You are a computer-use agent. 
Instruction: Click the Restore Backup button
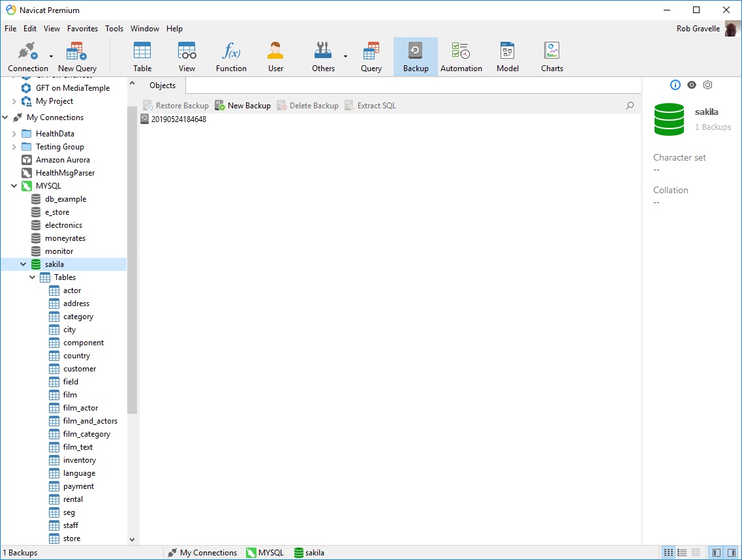176,106
